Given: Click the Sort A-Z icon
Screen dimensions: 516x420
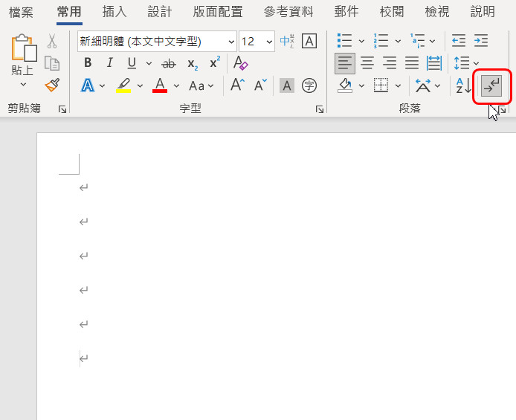Looking at the screenshot, I should 463,85.
